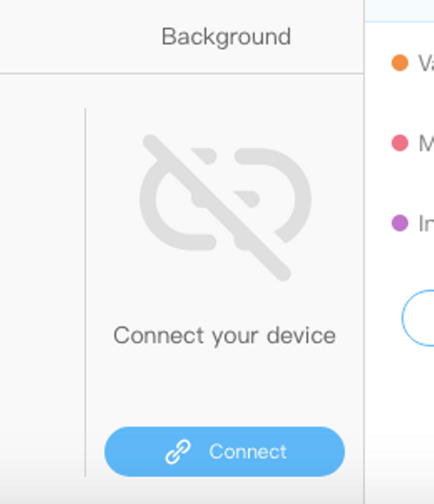Click the "Connect your device" message
The image size is (434, 504).
pos(225,336)
